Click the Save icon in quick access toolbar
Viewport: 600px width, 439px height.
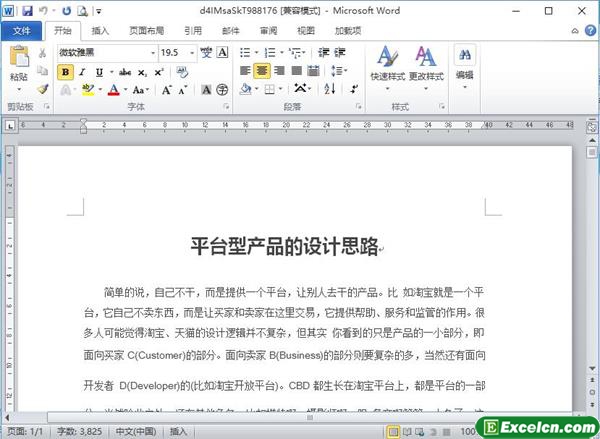tap(27, 11)
